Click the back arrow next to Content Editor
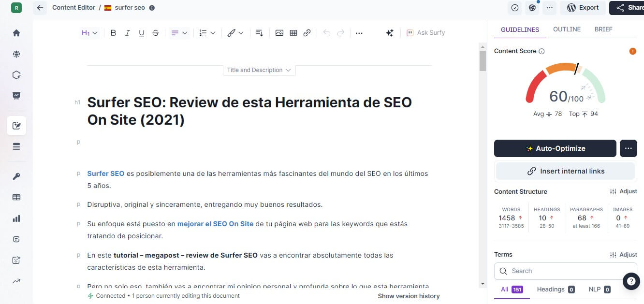 click(x=40, y=8)
